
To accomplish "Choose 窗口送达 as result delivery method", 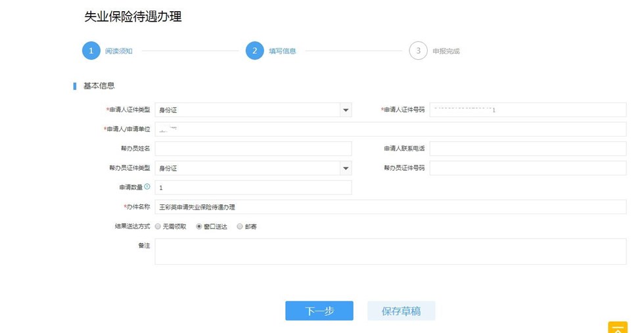I will 199,227.
